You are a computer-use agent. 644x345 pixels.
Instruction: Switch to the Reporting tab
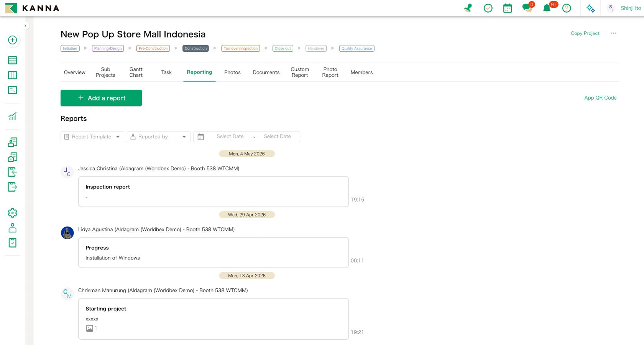click(x=199, y=72)
